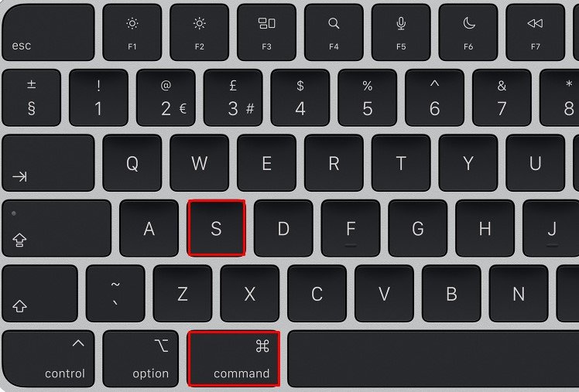Click the highlighted S key

click(217, 228)
